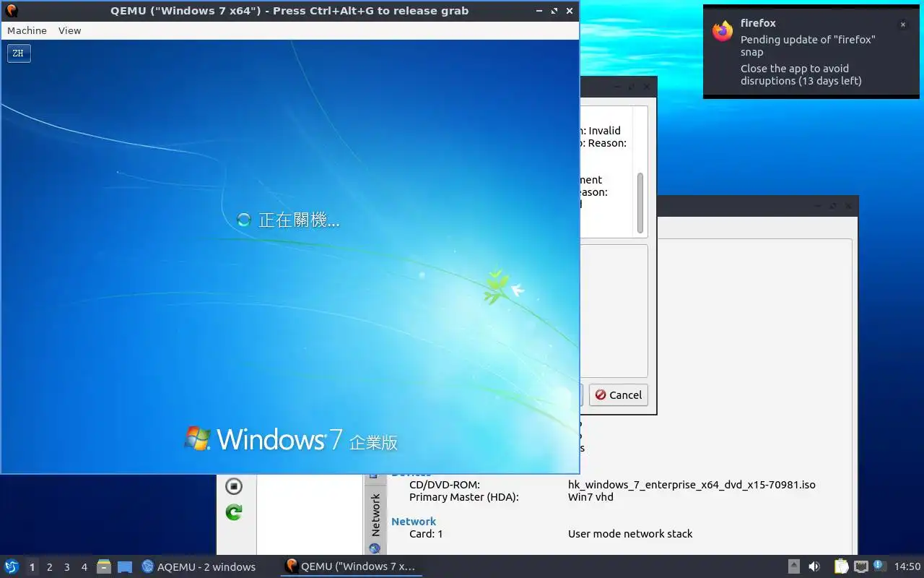Viewport: 924px width, 578px height.
Task: Click the Network tab globe icon in AQEMU
Action: 375,548
